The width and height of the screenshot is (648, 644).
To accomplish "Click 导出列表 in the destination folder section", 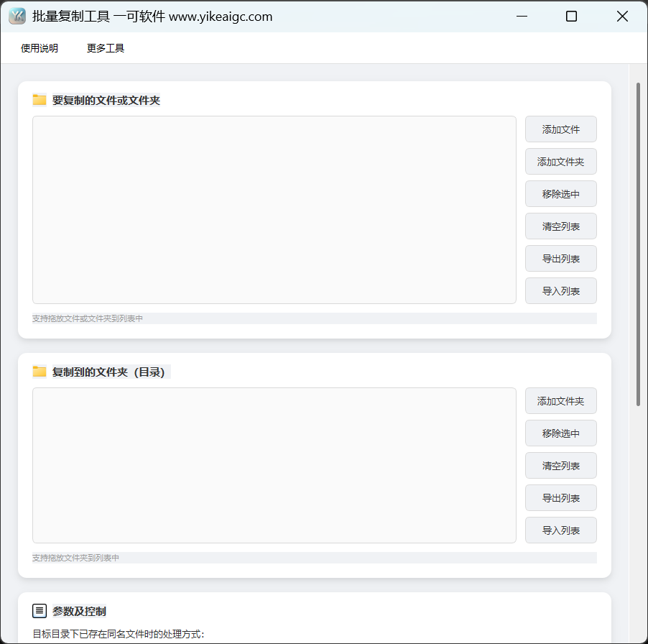I will click(x=561, y=497).
